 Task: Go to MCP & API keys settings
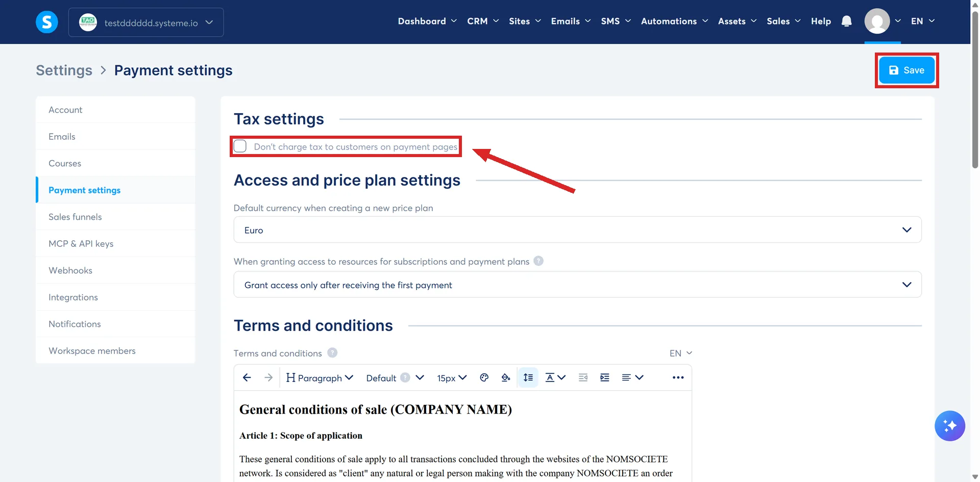(x=115, y=243)
